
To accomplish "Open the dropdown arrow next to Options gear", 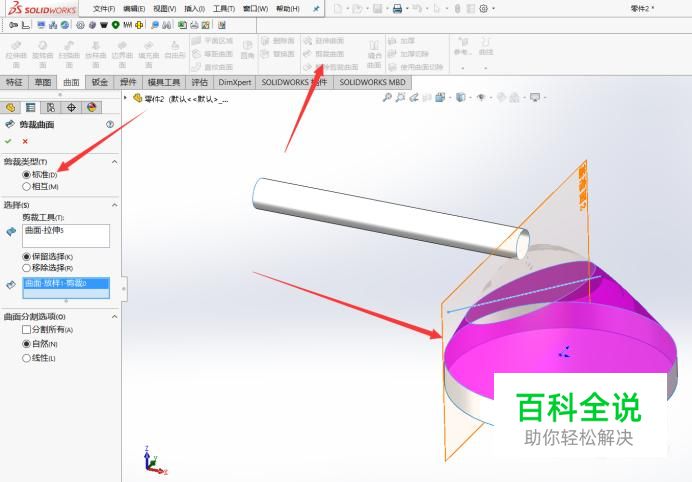I will (x=493, y=8).
